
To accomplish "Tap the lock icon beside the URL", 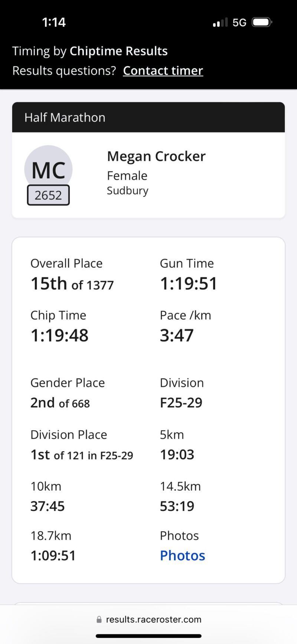I will click(x=99, y=619).
